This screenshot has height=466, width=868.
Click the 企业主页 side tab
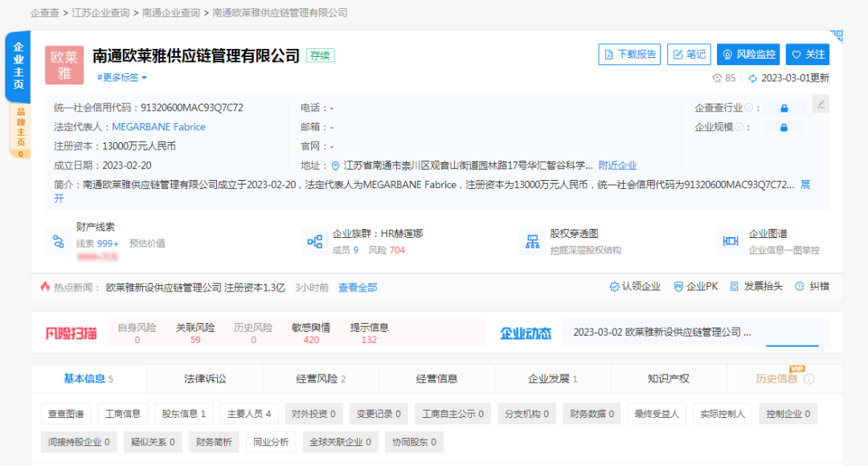point(18,67)
